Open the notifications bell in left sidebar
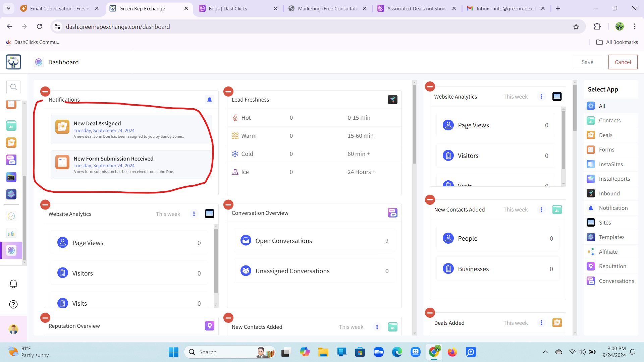Viewport: 644px width, 362px height. point(13,284)
